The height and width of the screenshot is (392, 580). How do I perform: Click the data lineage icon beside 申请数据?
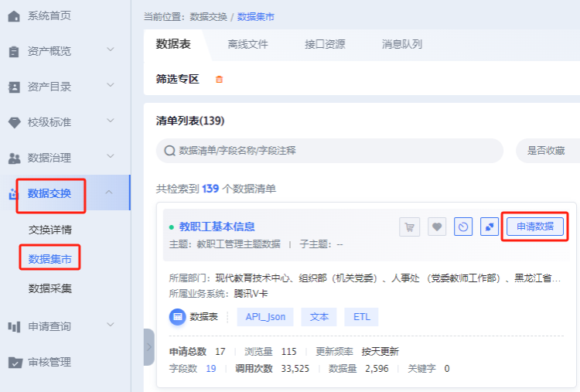pos(489,227)
